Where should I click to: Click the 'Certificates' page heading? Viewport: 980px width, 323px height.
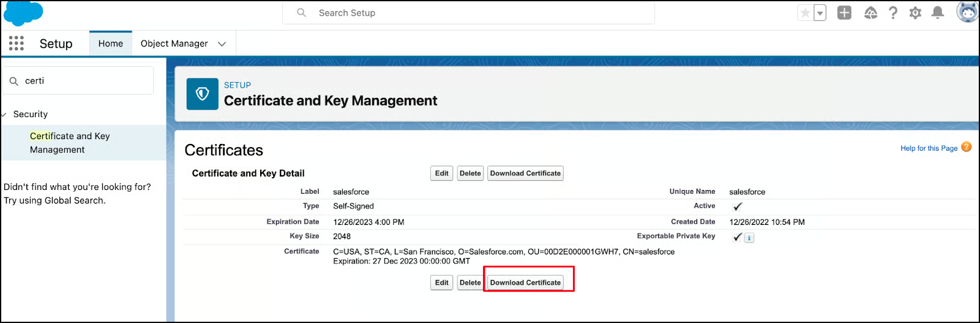tap(224, 150)
